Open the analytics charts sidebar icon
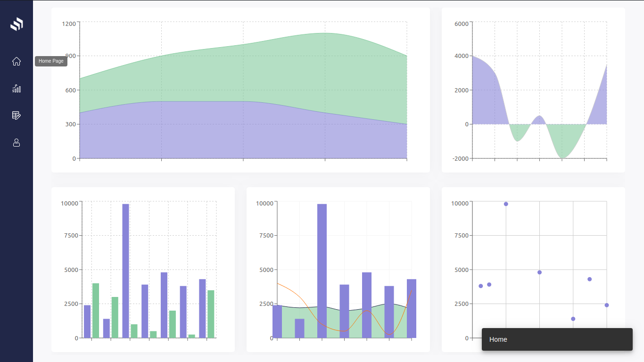This screenshot has height=362, width=644. tap(17, 88)
